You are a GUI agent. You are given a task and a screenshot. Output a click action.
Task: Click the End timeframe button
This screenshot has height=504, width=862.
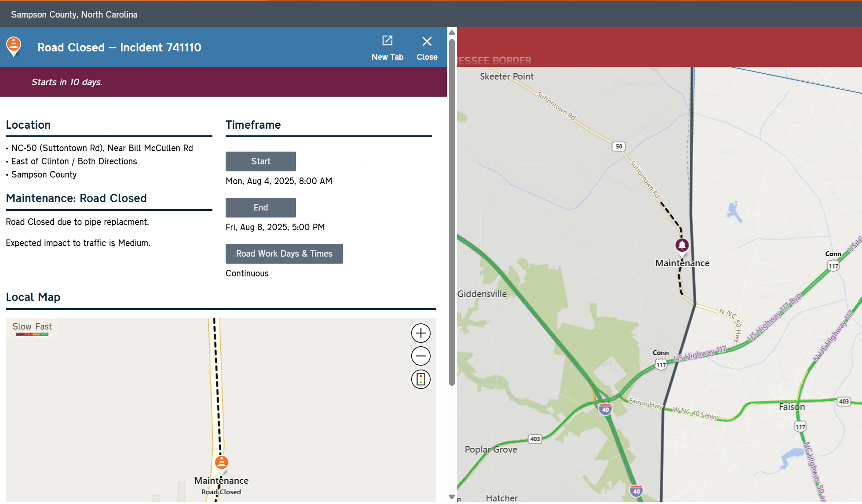coord(260,207)
